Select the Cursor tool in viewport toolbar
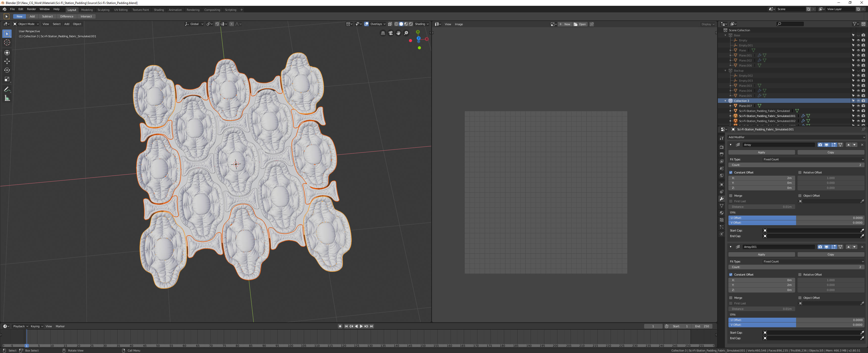 (7, 42)
